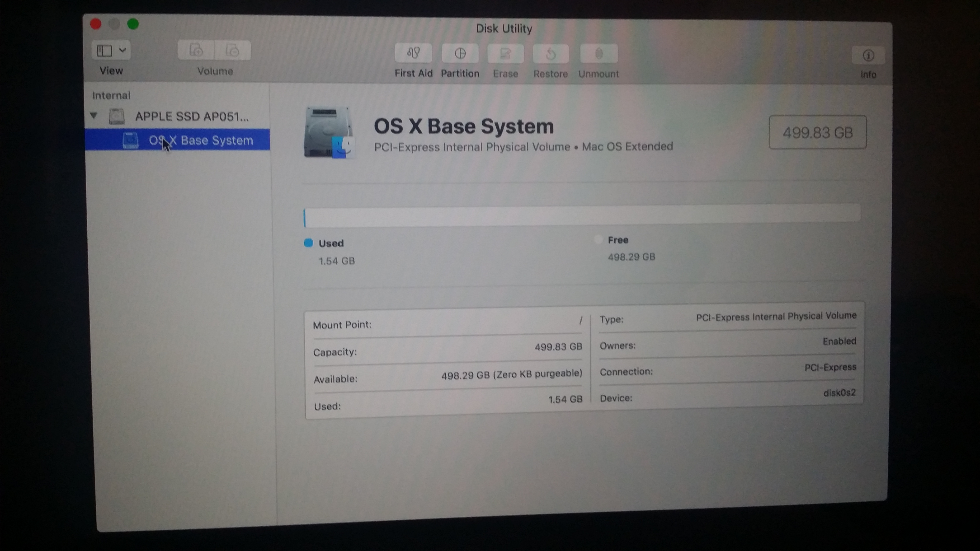
Task: Click the add volume icon
Action: [196, 50]
